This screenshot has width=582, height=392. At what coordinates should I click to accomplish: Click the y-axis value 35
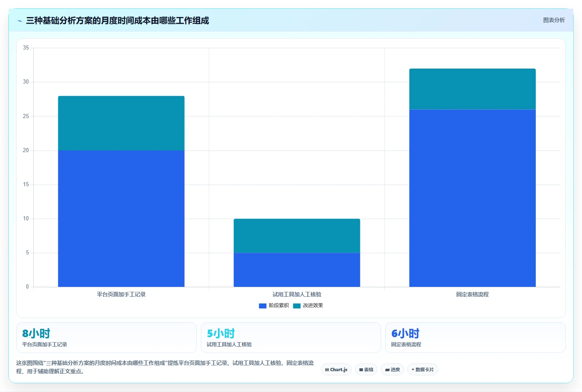point(26,48)
